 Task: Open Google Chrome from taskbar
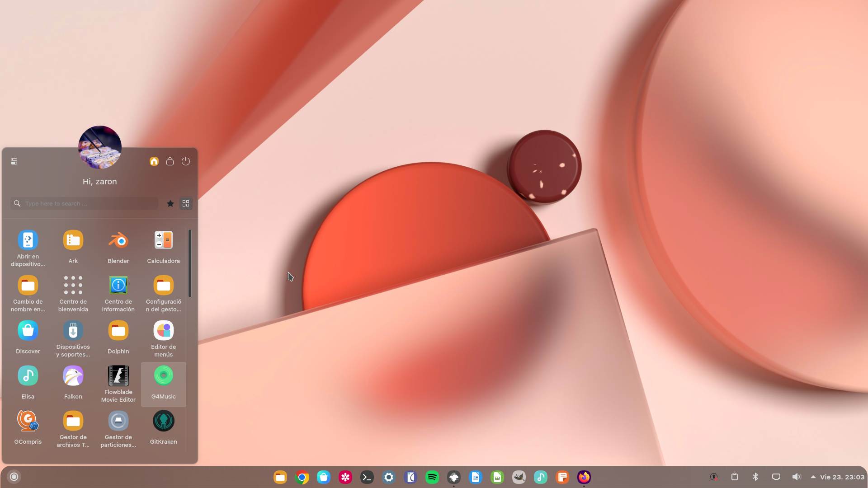tap(302, 477)
